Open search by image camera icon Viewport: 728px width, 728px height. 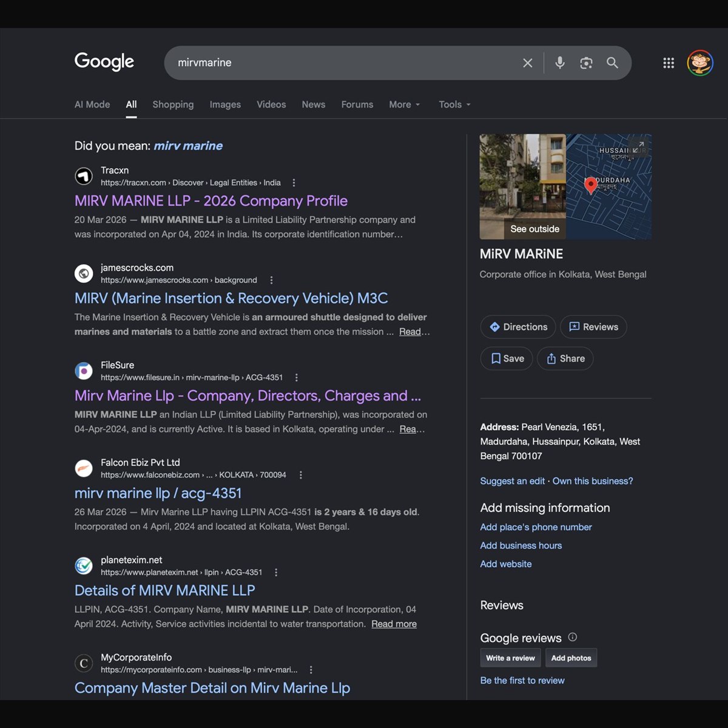coord(586,63)
